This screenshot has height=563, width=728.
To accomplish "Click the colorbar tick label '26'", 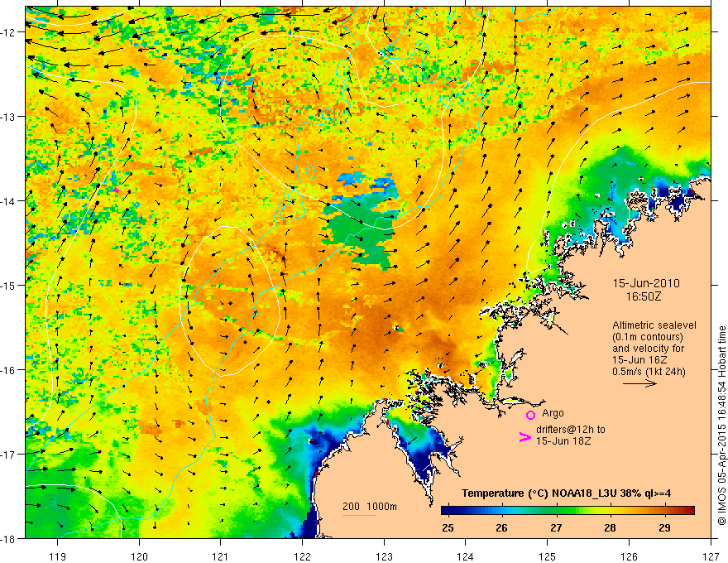I will click(x=501, y=527).
